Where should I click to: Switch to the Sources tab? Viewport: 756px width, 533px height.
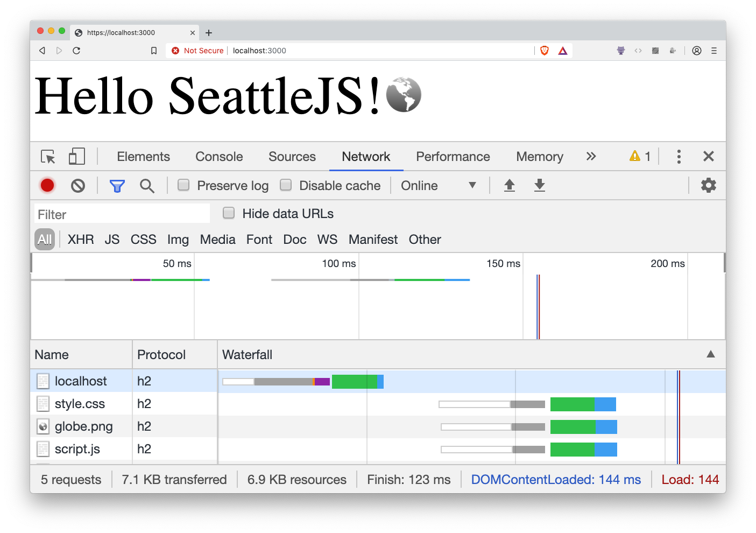[292, 157]
